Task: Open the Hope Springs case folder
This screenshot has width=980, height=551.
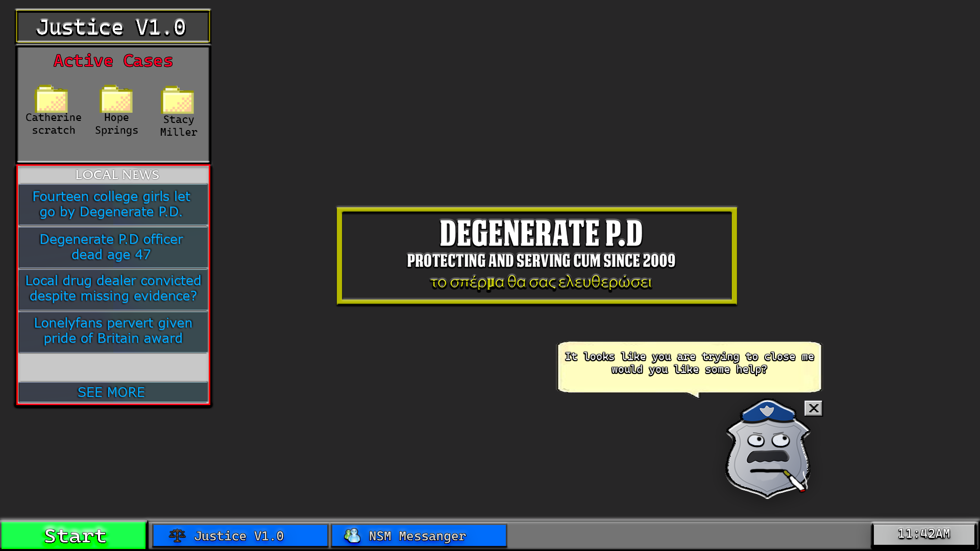Action: (116, 110)
